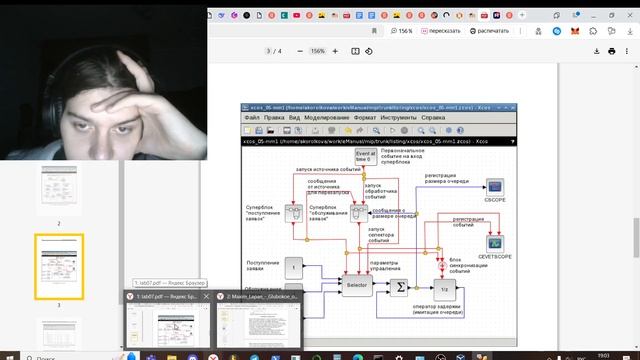Click the scrollbar up arrow on right
This screenshot has width=640, height=360.
tap(636, 67)
